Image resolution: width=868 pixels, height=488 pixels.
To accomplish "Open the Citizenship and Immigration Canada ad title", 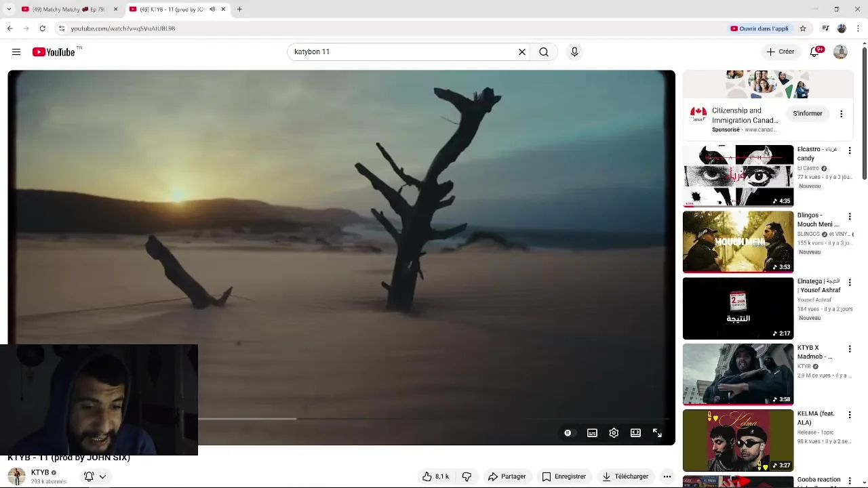I will (x=745, y=115).
